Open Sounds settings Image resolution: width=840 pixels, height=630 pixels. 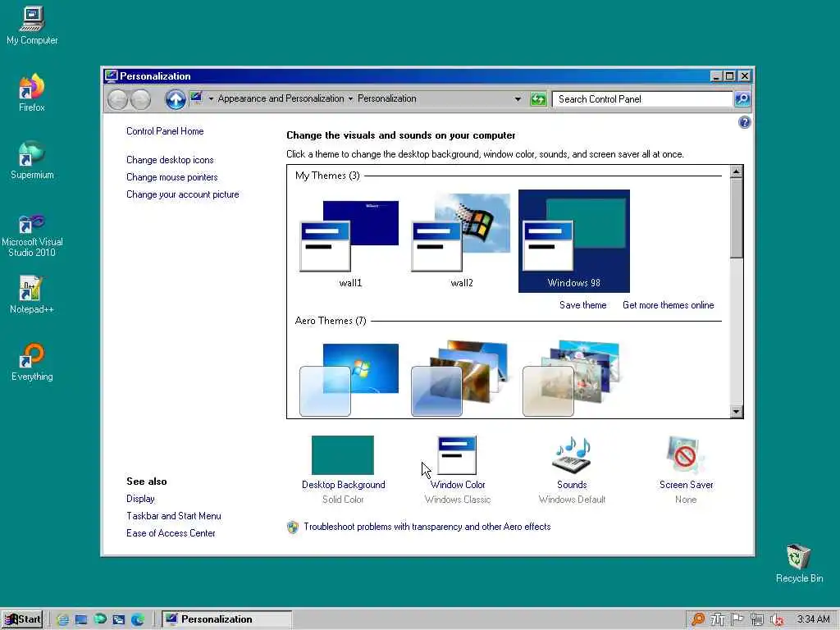coord(572,469)
